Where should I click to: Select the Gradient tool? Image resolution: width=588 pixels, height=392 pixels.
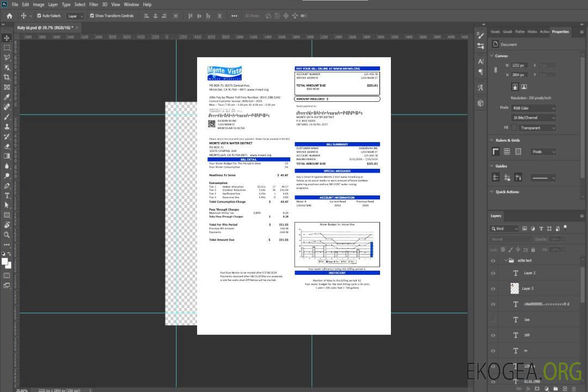coord(7,156)
